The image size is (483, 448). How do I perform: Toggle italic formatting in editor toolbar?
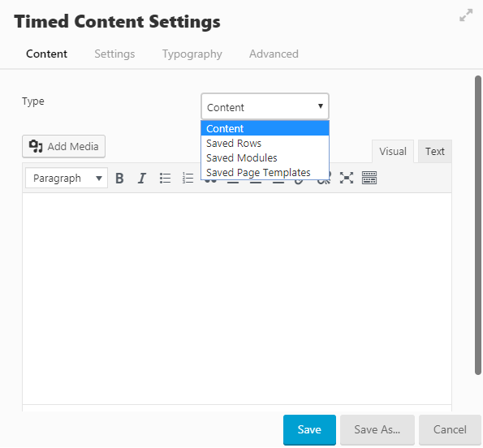(x=142, y=179)
